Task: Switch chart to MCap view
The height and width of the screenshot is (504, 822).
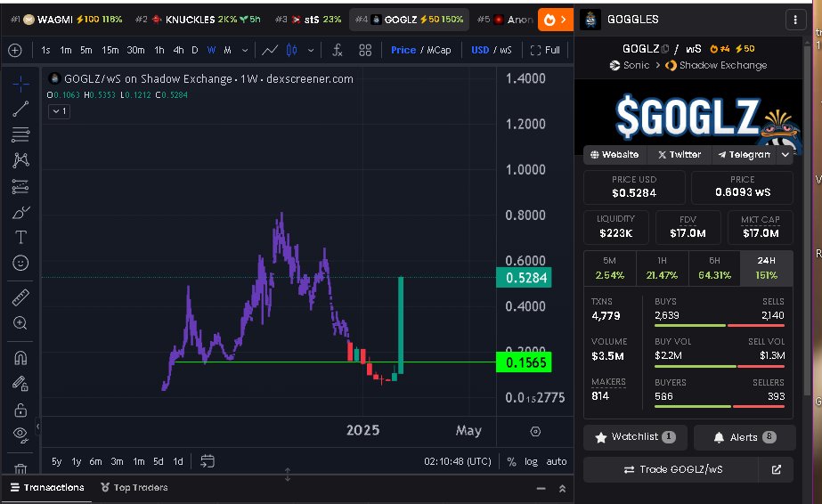Action: 439,50
